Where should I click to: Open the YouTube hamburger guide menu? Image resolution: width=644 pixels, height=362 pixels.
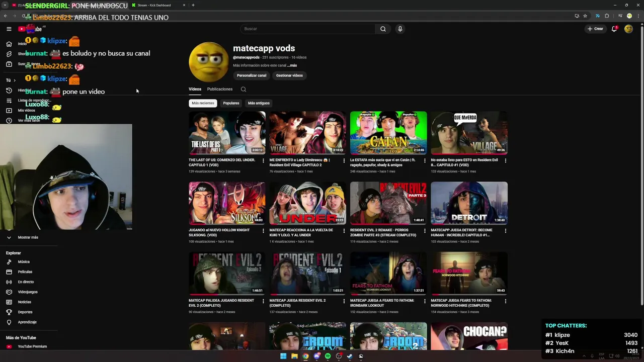(x=9, y=29)
